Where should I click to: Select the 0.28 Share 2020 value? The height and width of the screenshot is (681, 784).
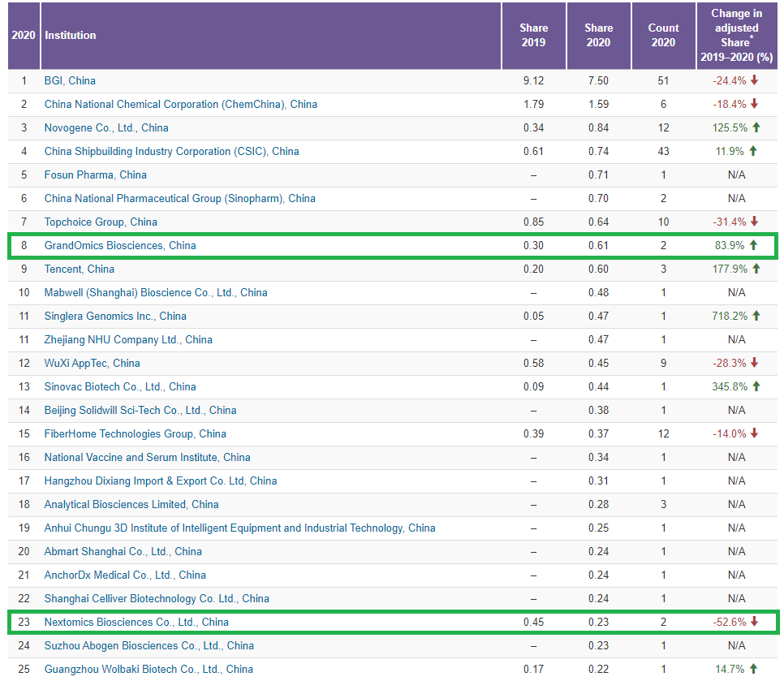click(598, 503)
